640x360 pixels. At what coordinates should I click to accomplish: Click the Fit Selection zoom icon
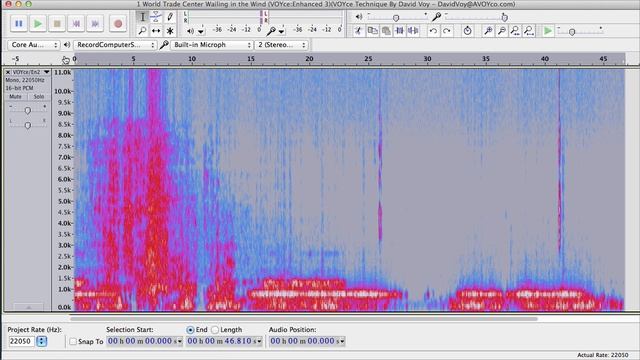(515, 31)
